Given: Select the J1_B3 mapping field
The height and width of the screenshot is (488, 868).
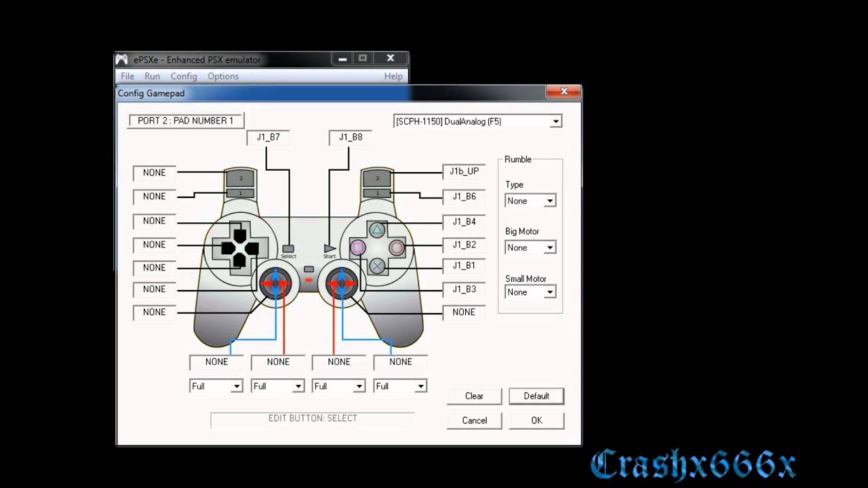Looking at the screenshot, I should [464, 289].
